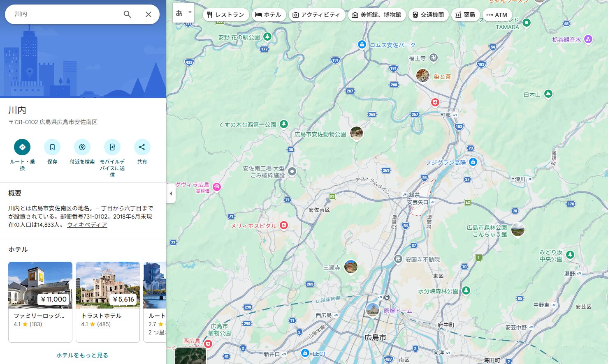Click the モバイルデバイスに送信 icon
This screenshot has width=608, height=364.
[x=112, y=147]
